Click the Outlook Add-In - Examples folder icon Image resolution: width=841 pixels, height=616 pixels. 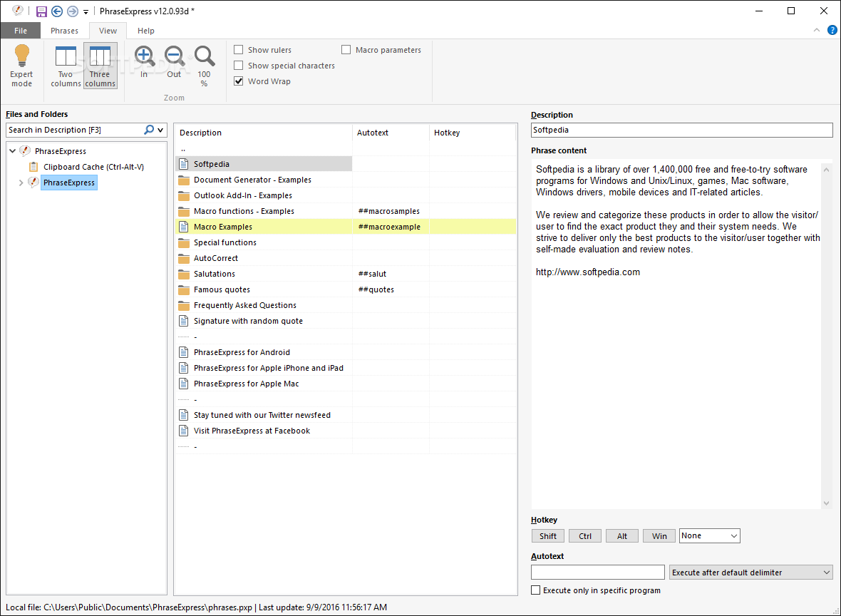(x=183, y=195)
